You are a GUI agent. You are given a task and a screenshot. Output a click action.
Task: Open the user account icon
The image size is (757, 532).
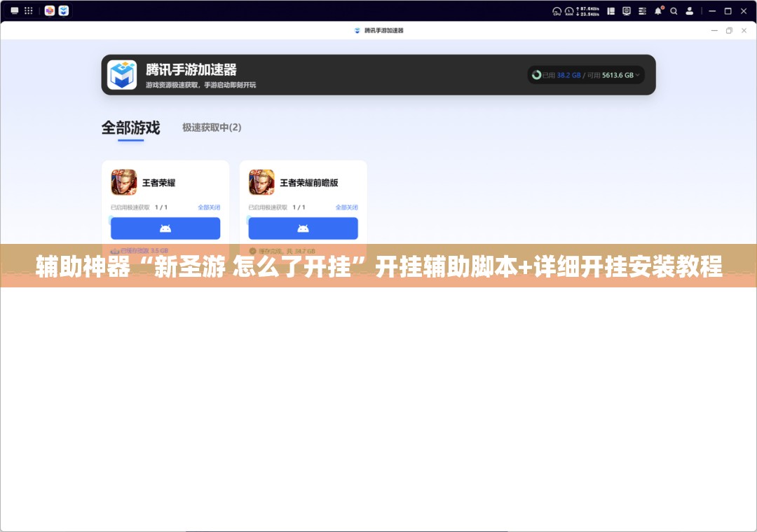click(x=690, y=11)
